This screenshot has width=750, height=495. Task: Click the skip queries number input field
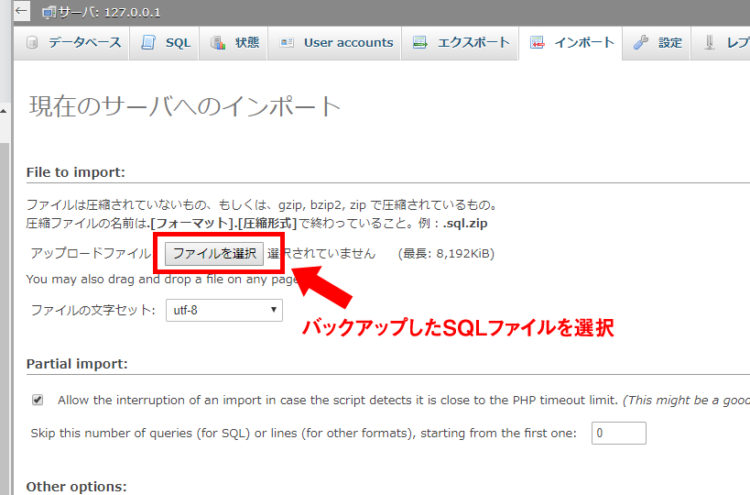coord(618,433)
